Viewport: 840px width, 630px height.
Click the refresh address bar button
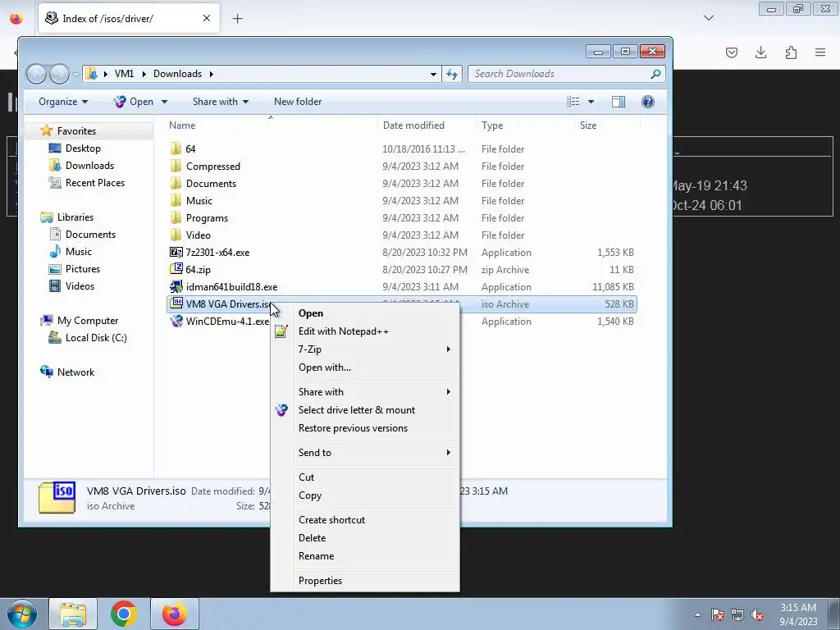[452, 74]
